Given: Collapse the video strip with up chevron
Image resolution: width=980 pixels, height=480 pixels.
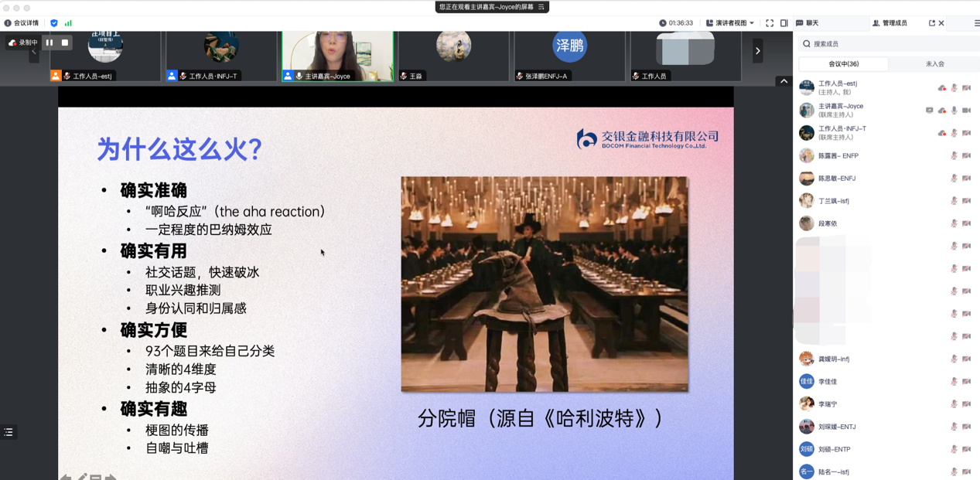Looking at the screenshot, I should tap(784, 80).
